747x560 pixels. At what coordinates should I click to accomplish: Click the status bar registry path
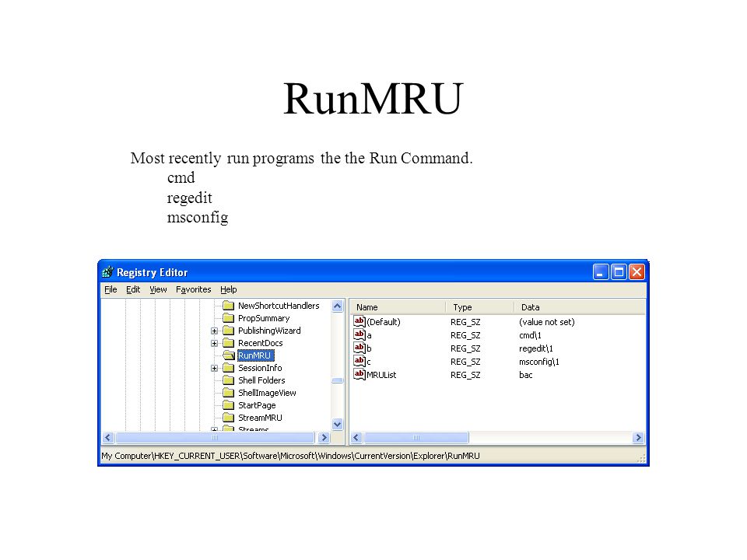point(290,456)
